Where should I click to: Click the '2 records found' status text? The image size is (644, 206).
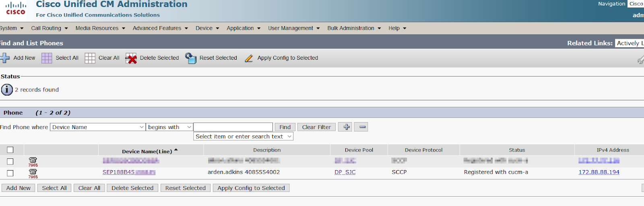click(37, 90)
